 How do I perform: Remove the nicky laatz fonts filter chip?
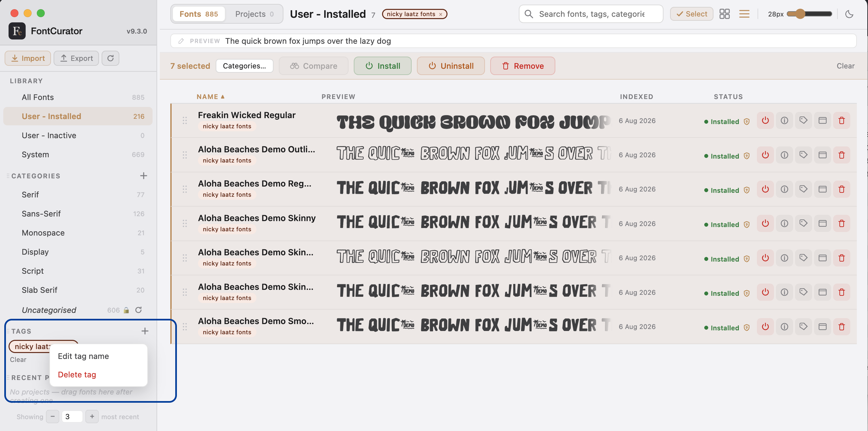click(440, 14)
